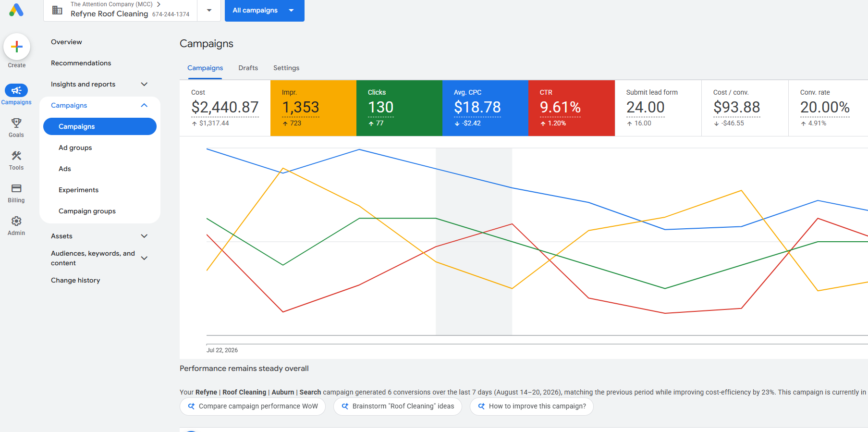Click the Cost metric card
The width and height of the screenshot is (868, 432).
pos(225,108)
